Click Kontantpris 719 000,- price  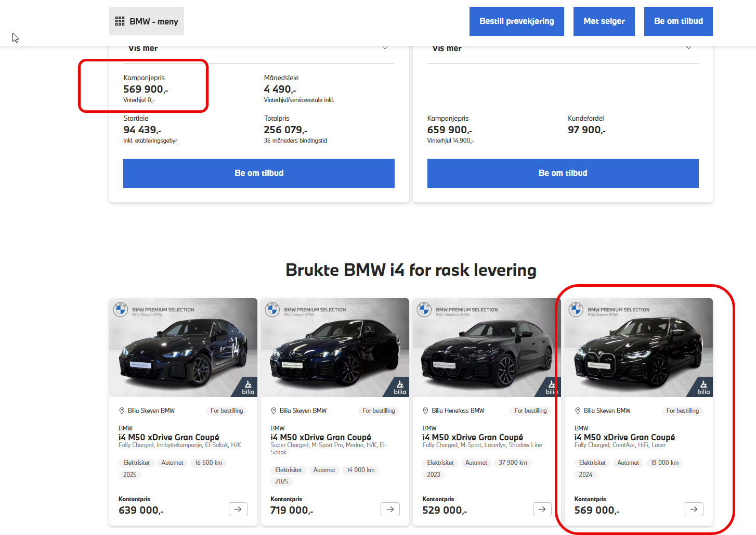point(292,510)
